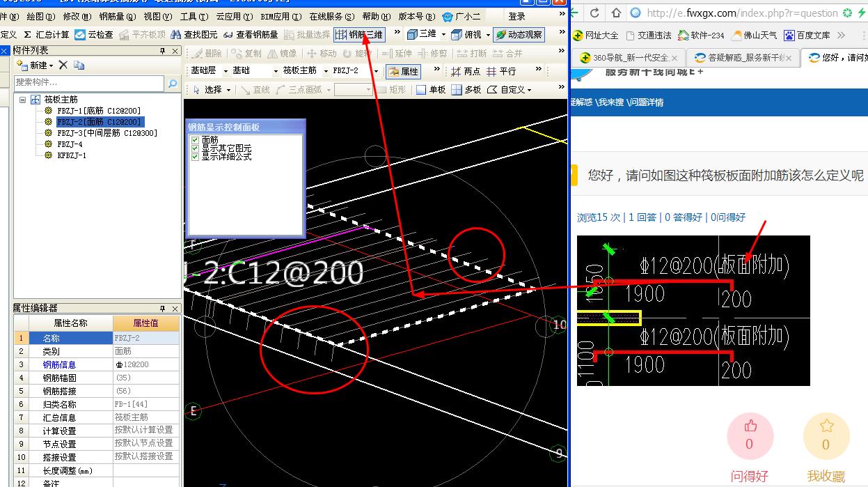The width and height of the screenshot is (868, 487).
Task: Click the browser home button
Action: coord(616,13)
